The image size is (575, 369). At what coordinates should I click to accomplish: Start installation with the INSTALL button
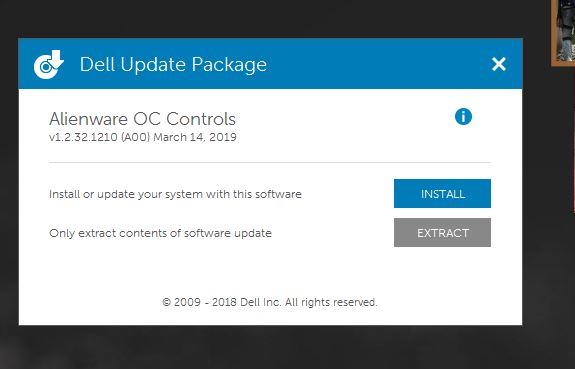coord(442,194)
